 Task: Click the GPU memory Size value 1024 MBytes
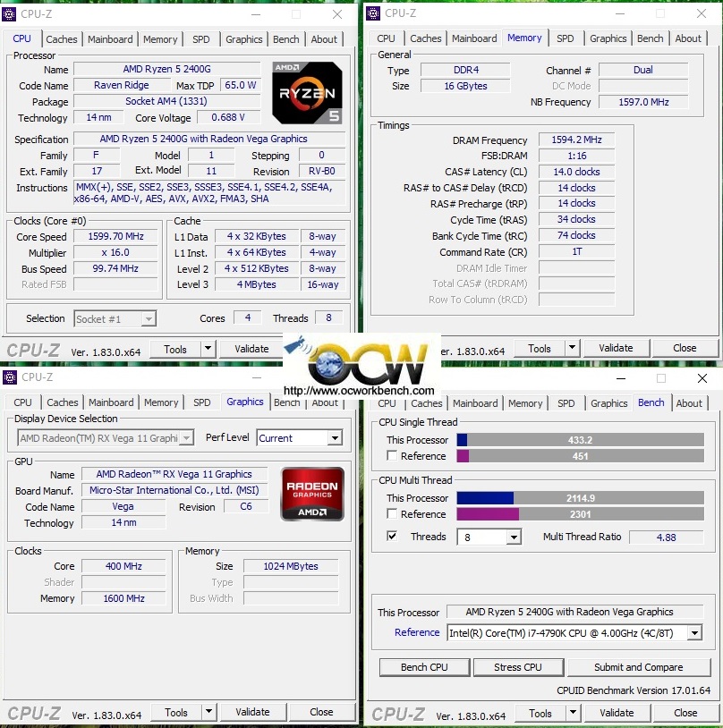click(291, 566)
